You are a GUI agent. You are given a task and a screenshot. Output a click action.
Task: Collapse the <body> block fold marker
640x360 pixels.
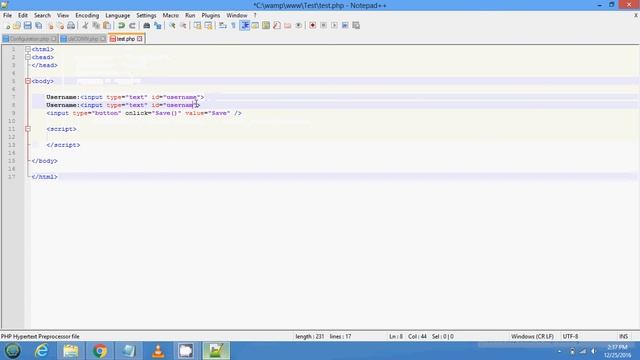point(28,81)
